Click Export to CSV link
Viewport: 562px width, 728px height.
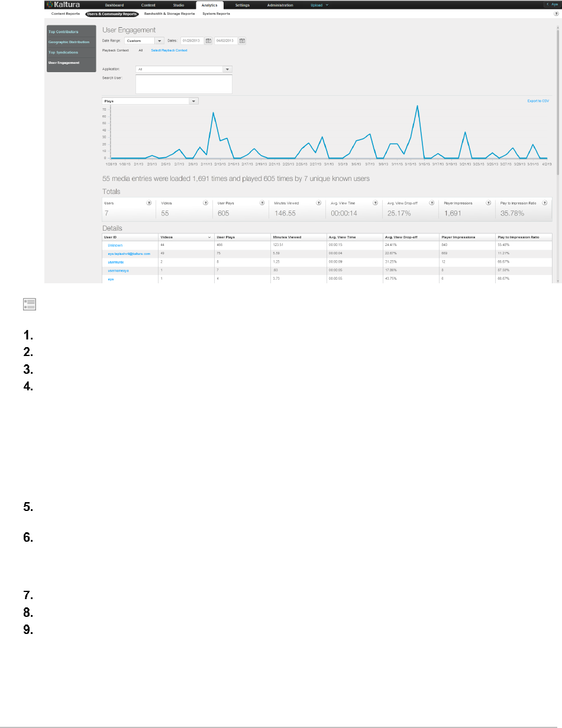tap(538, 101)
